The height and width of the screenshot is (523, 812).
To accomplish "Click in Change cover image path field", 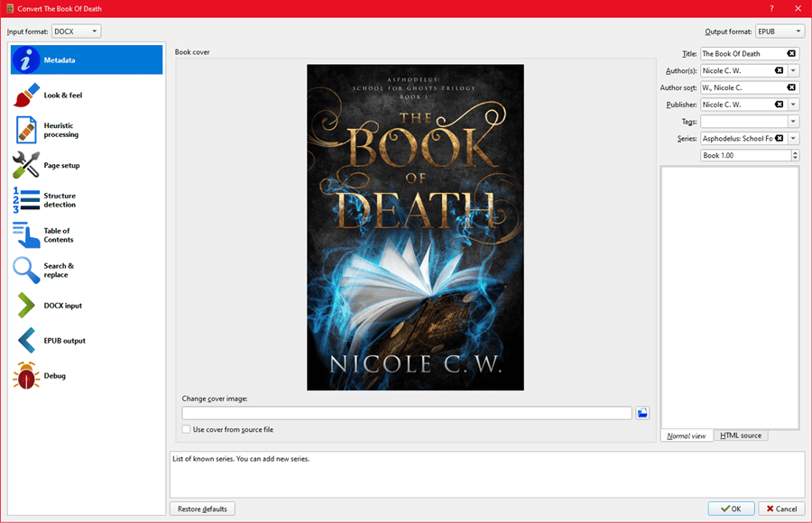I will point(407,413).
